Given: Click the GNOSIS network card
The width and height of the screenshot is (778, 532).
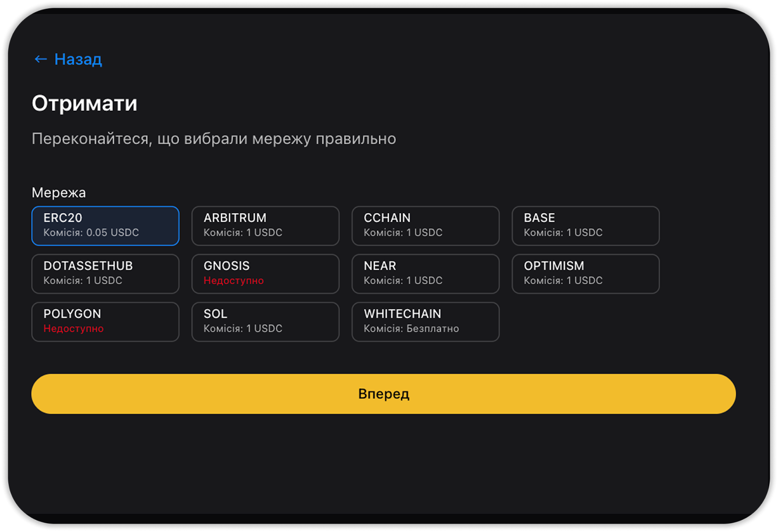Looking at the screenshot, I should coord(265,274).
